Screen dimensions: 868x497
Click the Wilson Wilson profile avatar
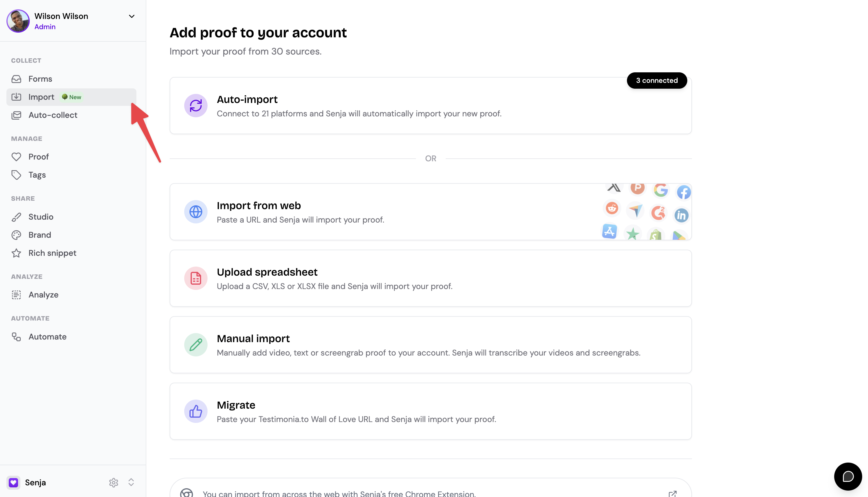pyautogui.click(x=18, y=21)
